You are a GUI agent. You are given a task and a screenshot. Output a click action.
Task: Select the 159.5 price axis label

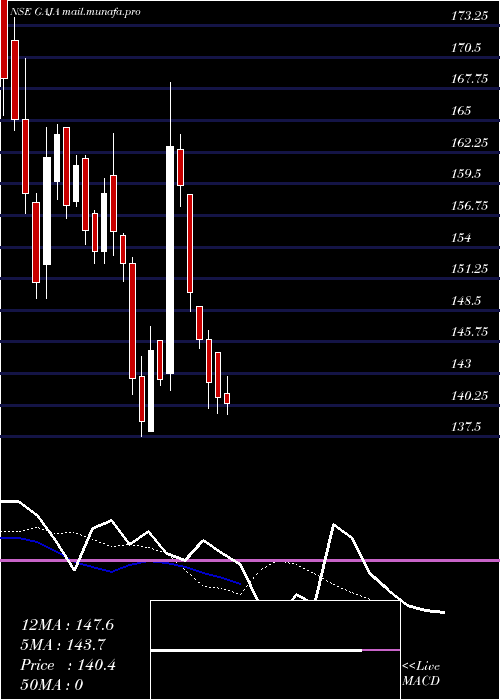tap(466, 174)
